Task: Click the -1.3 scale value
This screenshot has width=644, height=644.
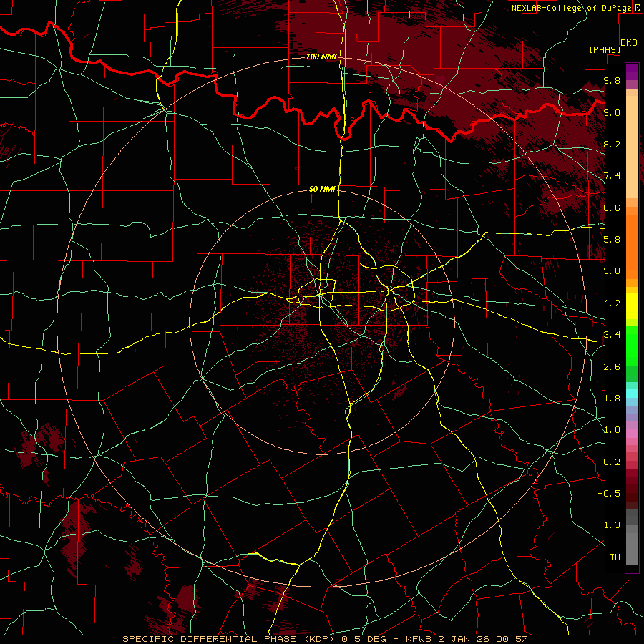Action: (609, 525)
